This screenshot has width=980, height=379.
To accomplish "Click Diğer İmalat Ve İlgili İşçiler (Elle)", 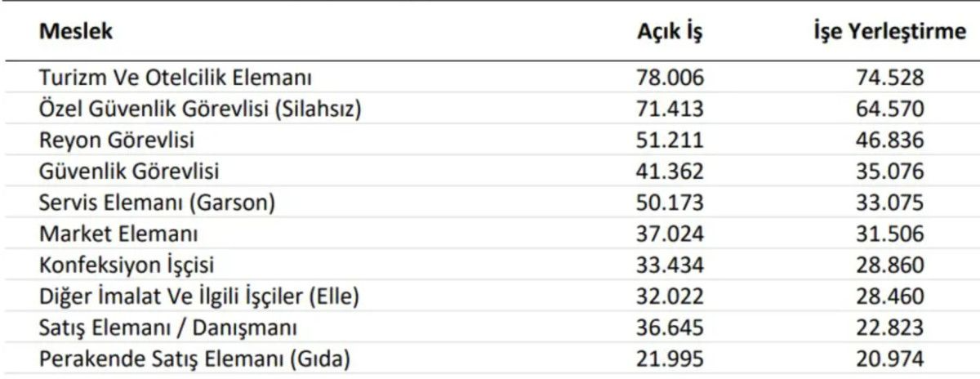I will [x=200, y=297].
